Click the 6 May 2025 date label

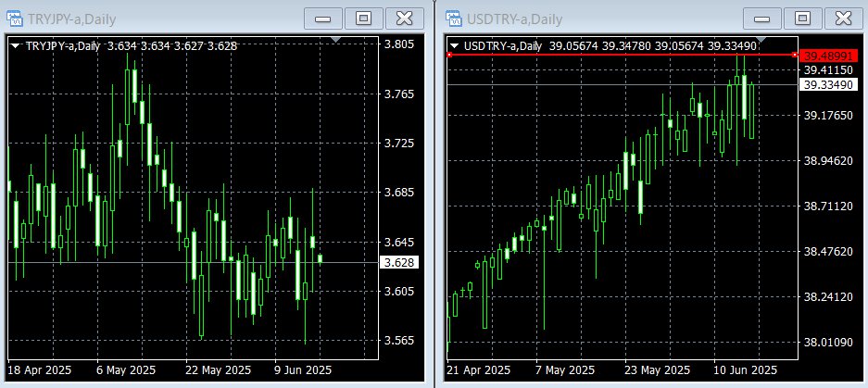click(127, 369)
